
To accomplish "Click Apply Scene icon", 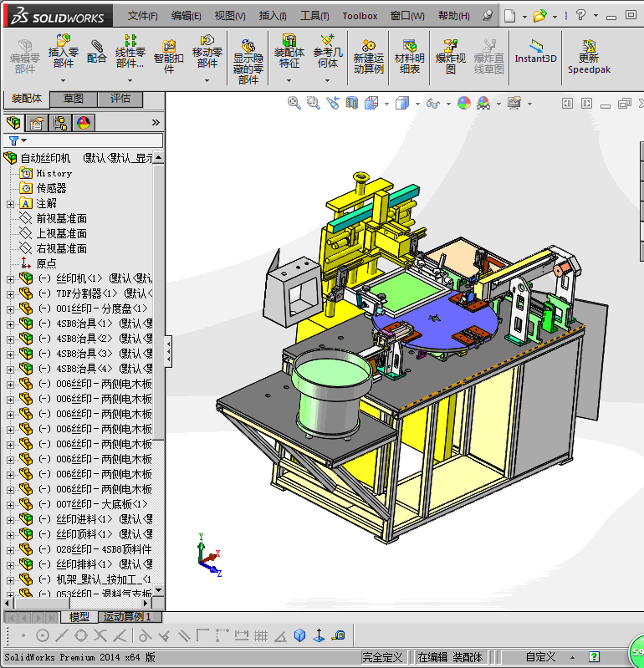I will click(483, 103).
